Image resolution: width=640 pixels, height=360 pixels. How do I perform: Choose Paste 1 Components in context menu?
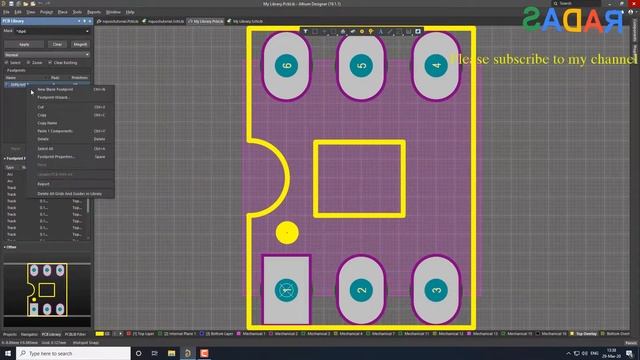[x=55, y=131]
